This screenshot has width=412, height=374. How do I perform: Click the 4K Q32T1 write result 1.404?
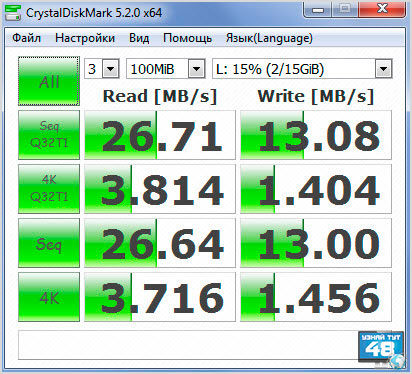tap(316, 189)
